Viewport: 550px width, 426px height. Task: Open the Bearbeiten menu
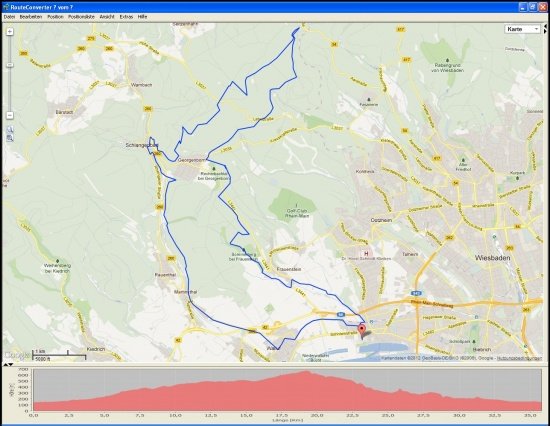click(x=31, y=16)
